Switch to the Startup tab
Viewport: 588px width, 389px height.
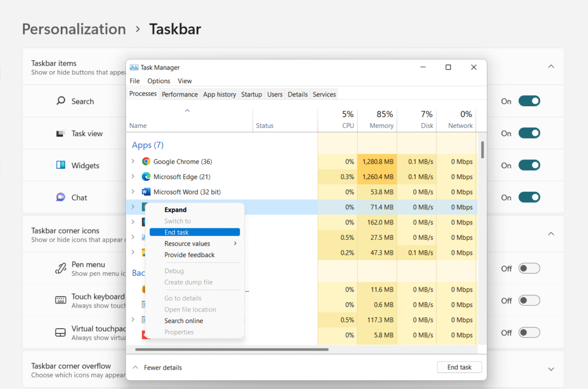click(252, 95)
